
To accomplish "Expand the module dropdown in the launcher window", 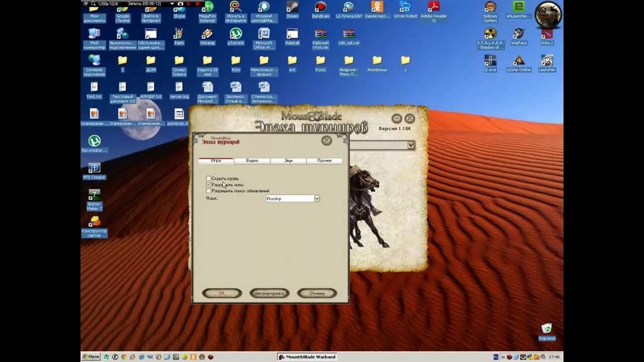I will tap(411, 145).
